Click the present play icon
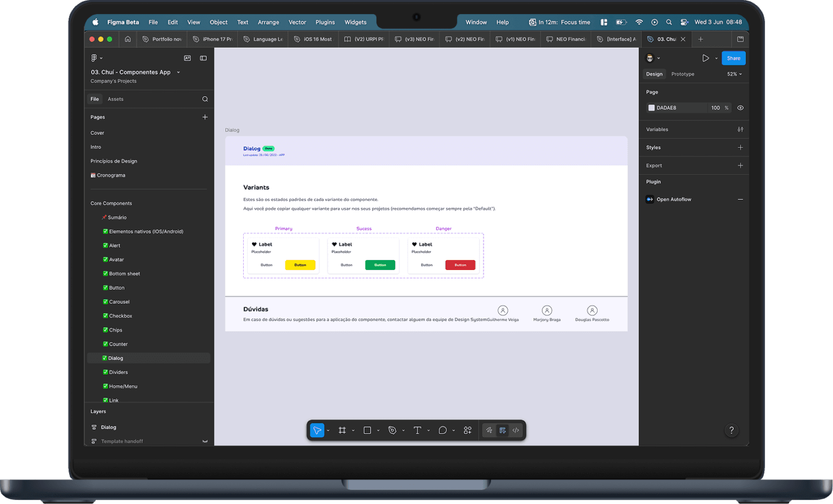Screen dimensions: 833x504 (x=705, y=58)
